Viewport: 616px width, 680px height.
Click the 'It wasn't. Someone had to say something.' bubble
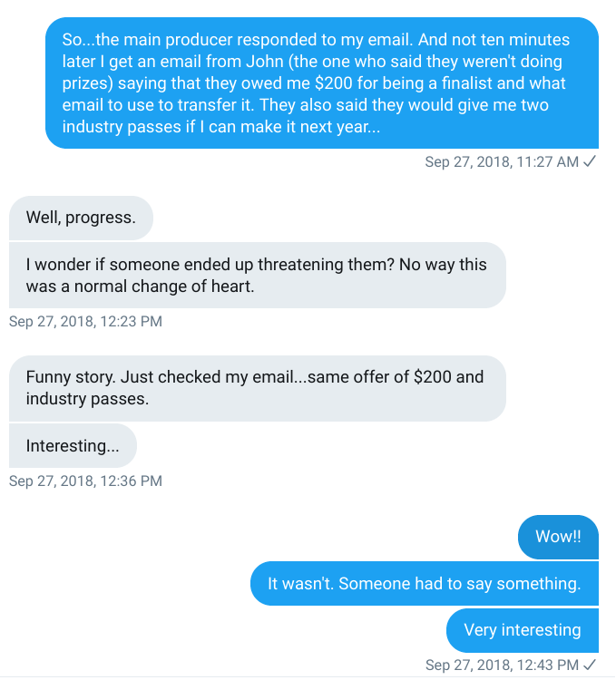[425, 584]
